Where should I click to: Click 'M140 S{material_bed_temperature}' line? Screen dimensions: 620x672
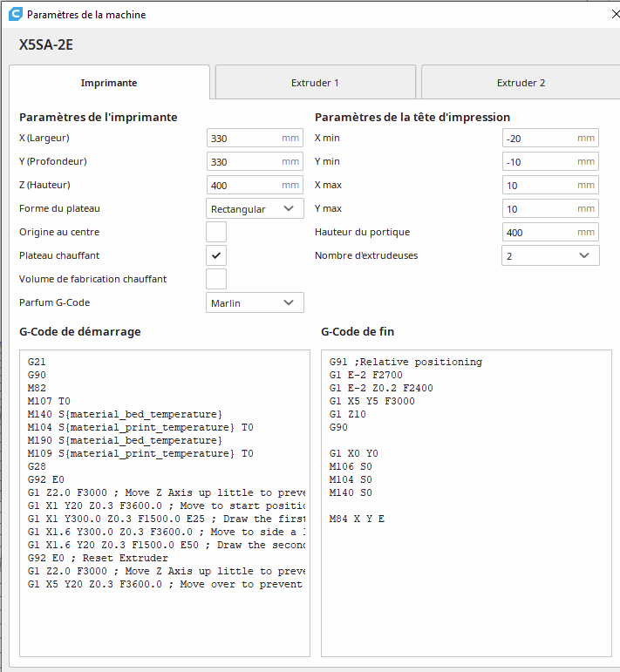click(125, 414)
